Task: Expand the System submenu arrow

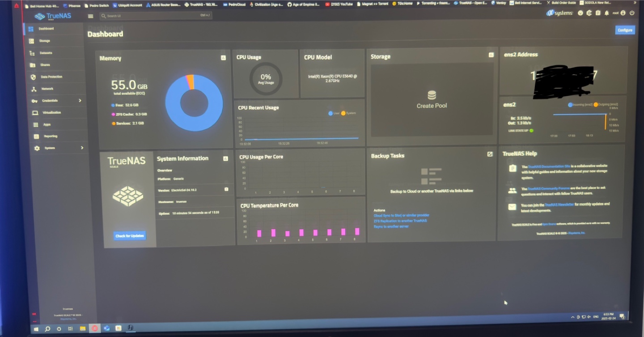Action: pyautogui.click(x=82, y=148)
